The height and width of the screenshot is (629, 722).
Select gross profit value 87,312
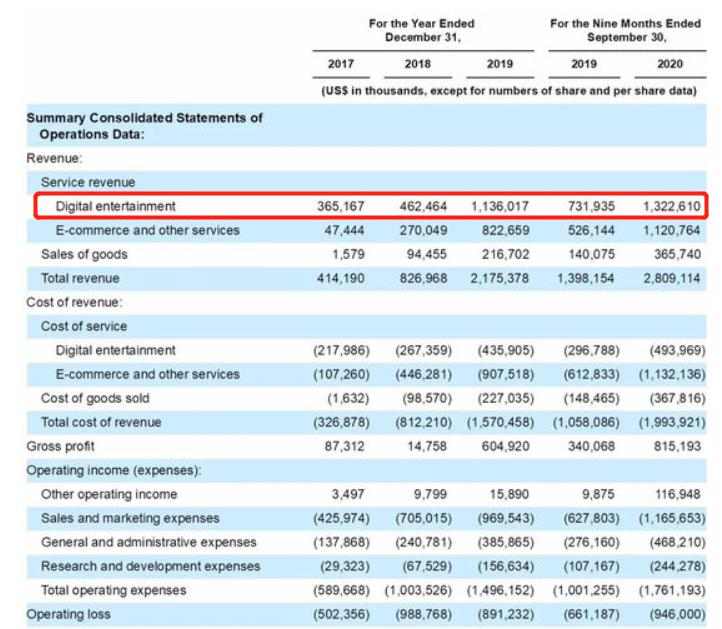(344, 446)
